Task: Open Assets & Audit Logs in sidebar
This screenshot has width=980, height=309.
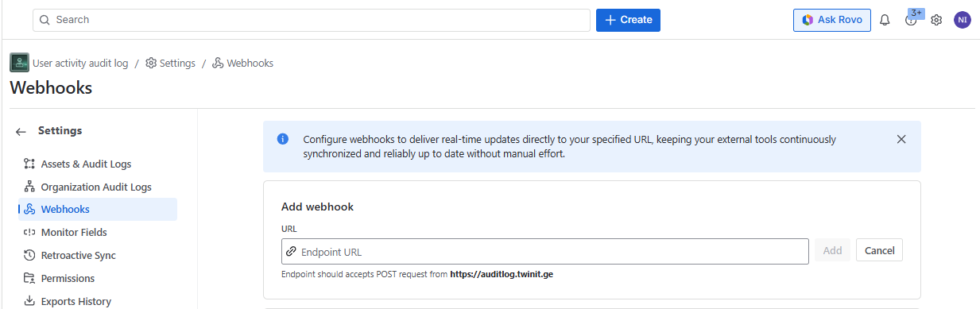Action: click(86, 164)
